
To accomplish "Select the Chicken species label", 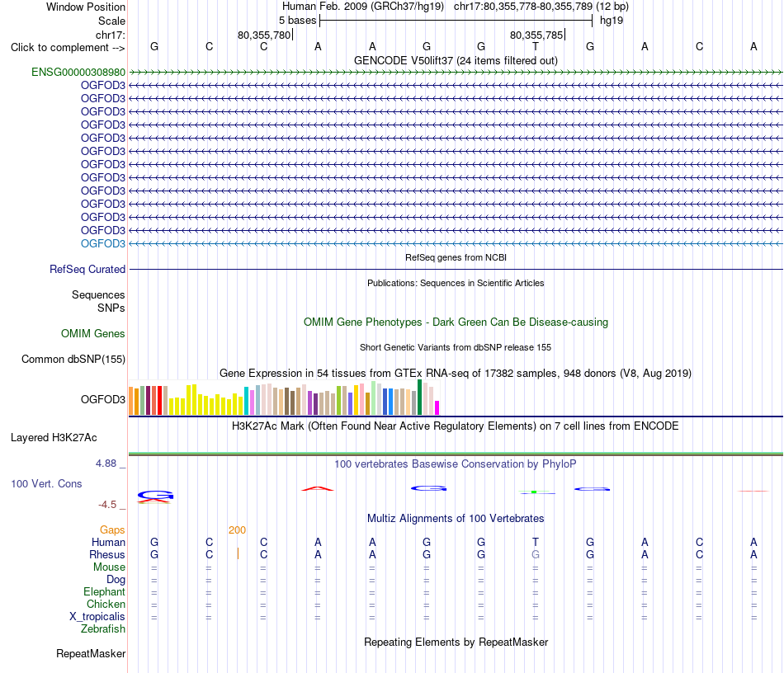I will tap(106, 604).
